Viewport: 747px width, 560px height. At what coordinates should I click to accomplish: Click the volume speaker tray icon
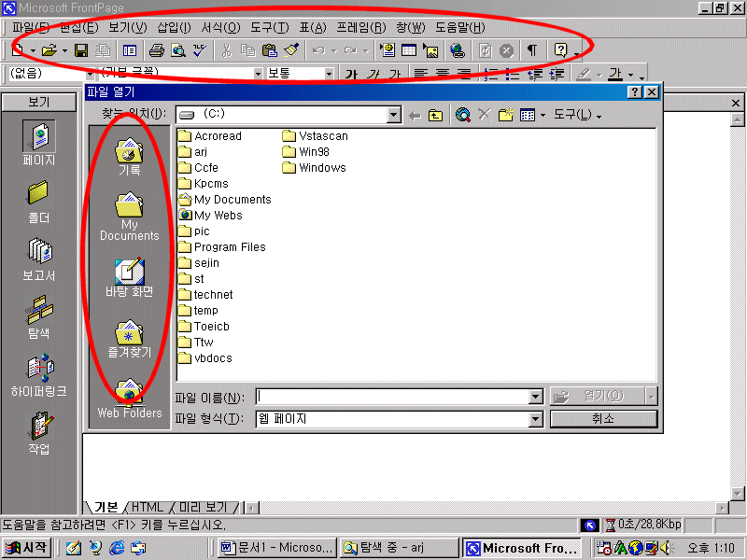666,548
